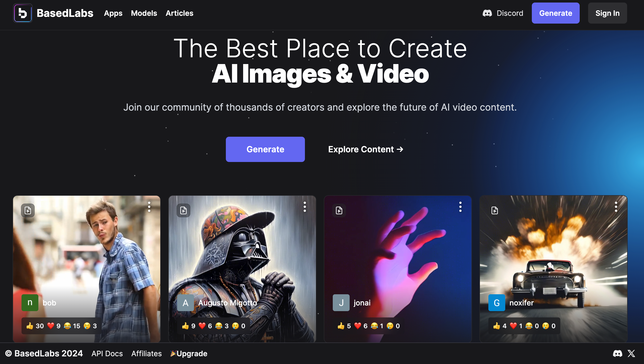644x364 pixels.
Task: Open the three-dot menu on bob's card
Action: coord(149,207)
